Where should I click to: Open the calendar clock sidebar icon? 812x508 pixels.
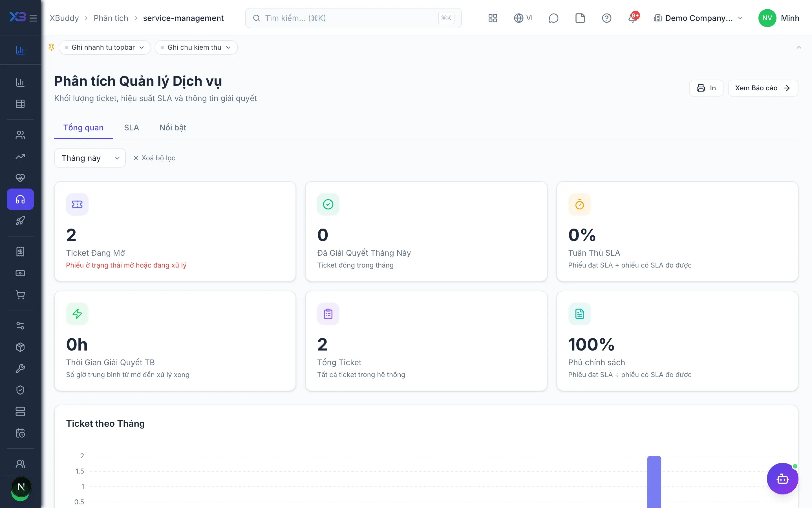coord(20,433)
